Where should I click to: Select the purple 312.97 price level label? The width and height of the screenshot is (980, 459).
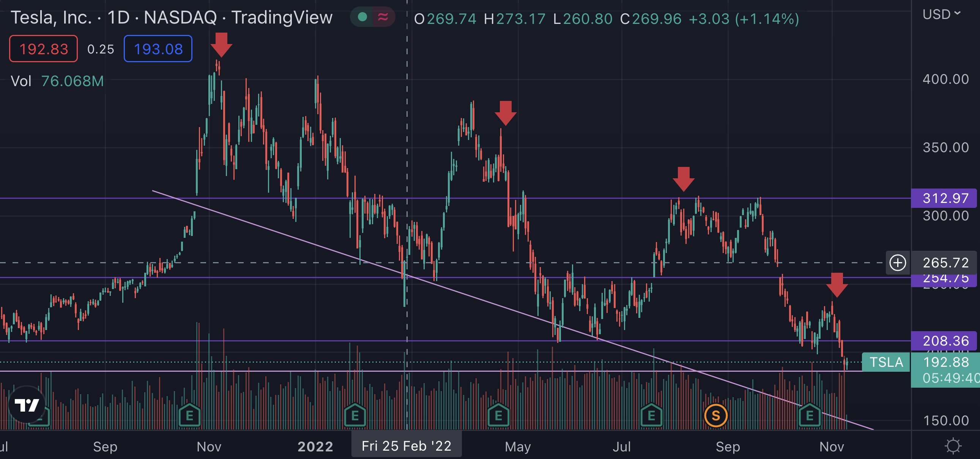click(945, 198)
